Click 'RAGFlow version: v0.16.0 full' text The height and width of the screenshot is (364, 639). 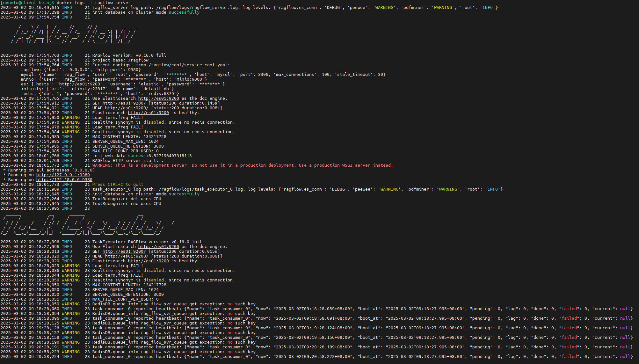pos(129,55)
